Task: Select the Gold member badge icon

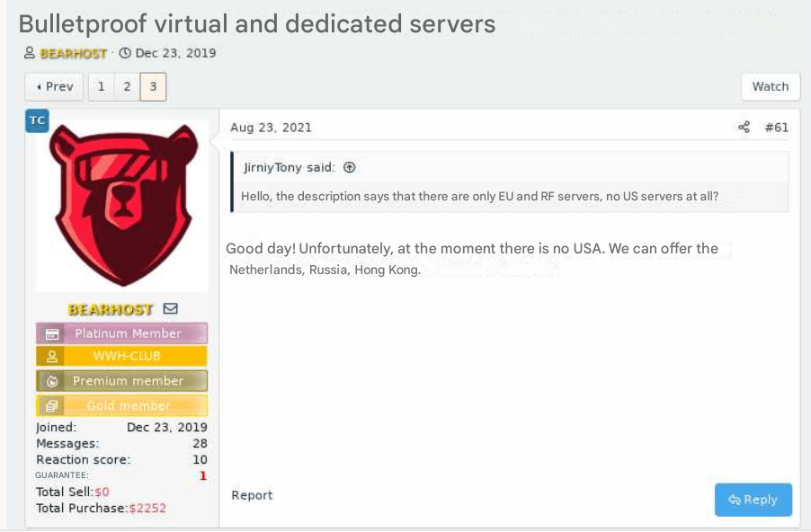Action: (52, 406)
